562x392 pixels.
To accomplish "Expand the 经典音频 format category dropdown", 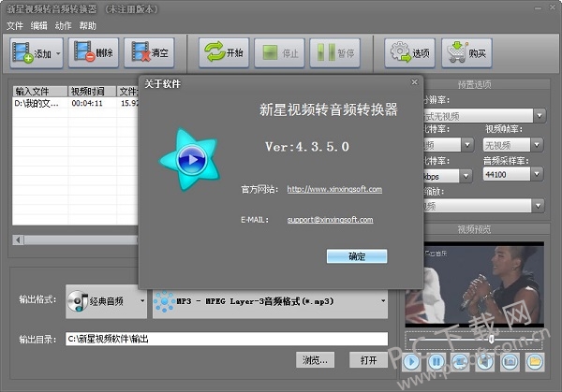I will coord(142,301).
